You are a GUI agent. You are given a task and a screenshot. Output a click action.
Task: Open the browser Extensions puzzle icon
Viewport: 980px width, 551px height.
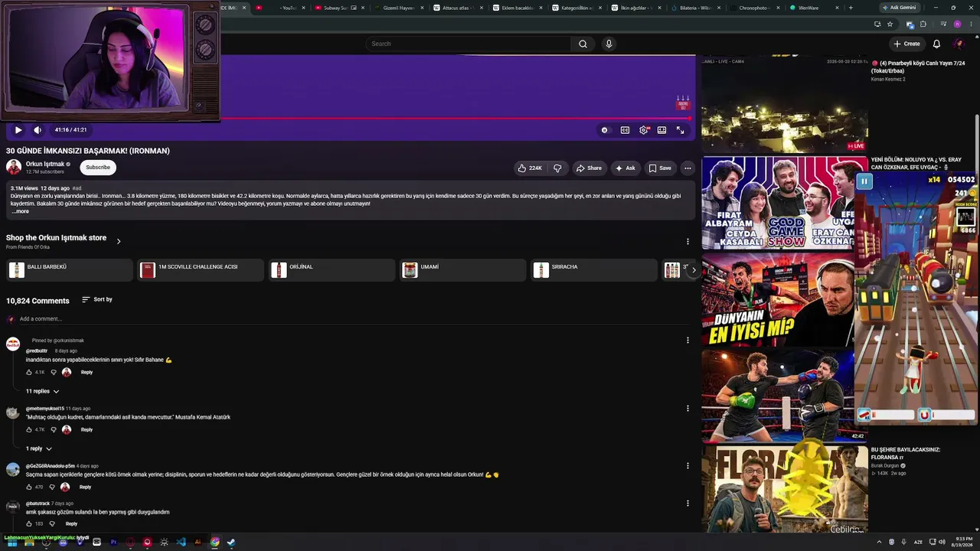tap(923, 24)
